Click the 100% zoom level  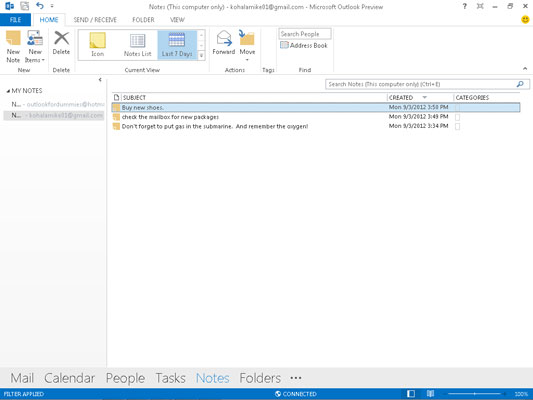(521, 394)
